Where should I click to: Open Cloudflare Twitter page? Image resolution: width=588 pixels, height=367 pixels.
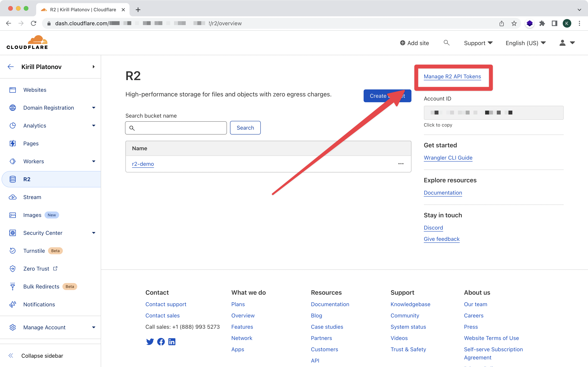pos(150,342)
